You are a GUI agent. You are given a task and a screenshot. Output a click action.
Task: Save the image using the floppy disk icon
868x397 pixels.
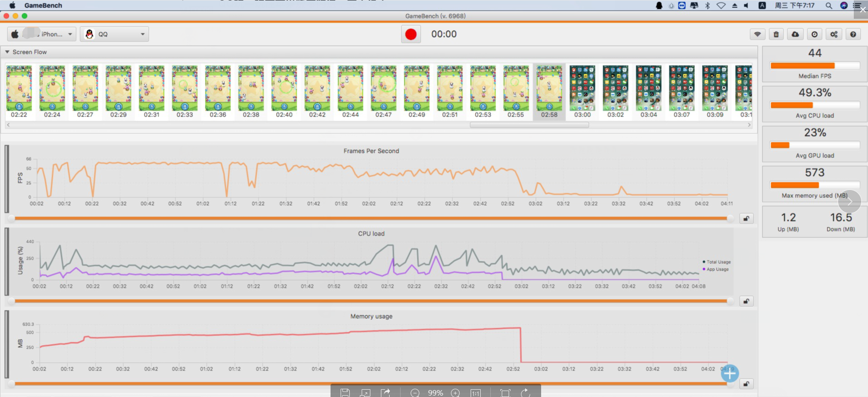click(345, 392)
